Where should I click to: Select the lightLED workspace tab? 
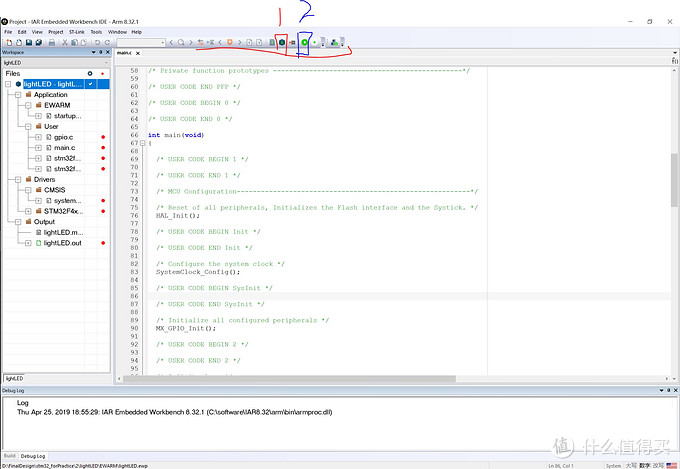(14, 378)
